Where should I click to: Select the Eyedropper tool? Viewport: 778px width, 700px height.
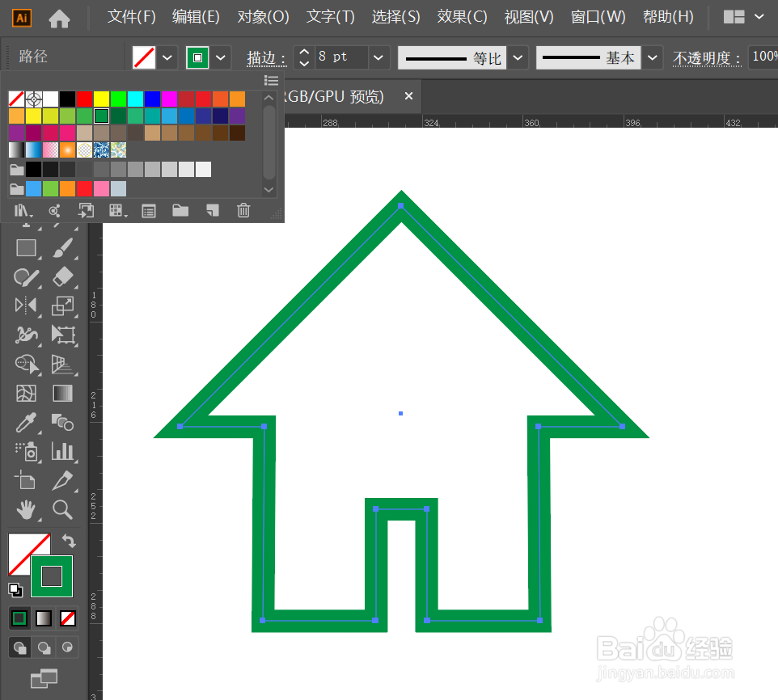click(x=25, y=423)
